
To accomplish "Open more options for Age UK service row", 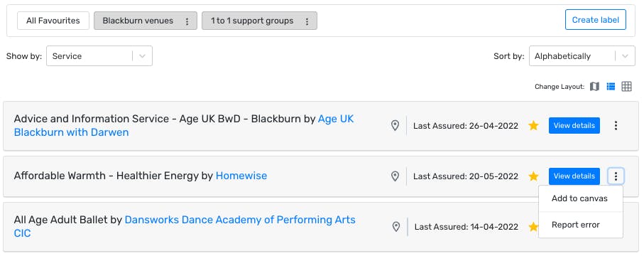I will 616,126.
